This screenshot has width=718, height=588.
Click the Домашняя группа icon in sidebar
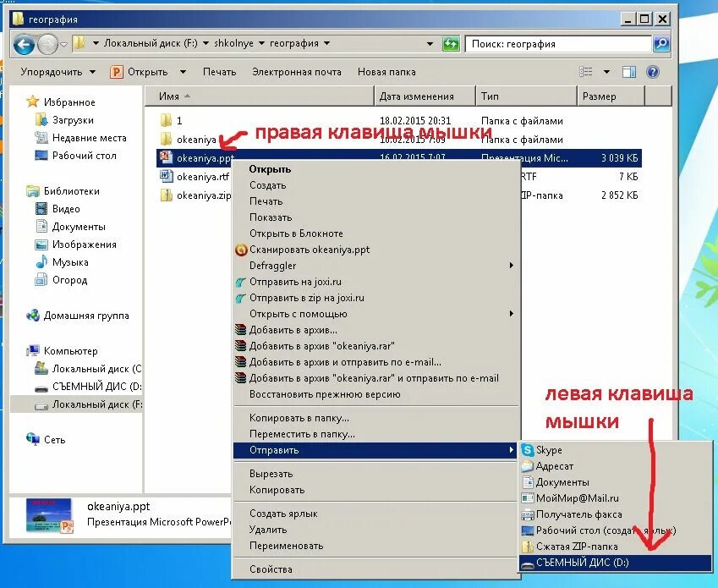tap(32, 315)
